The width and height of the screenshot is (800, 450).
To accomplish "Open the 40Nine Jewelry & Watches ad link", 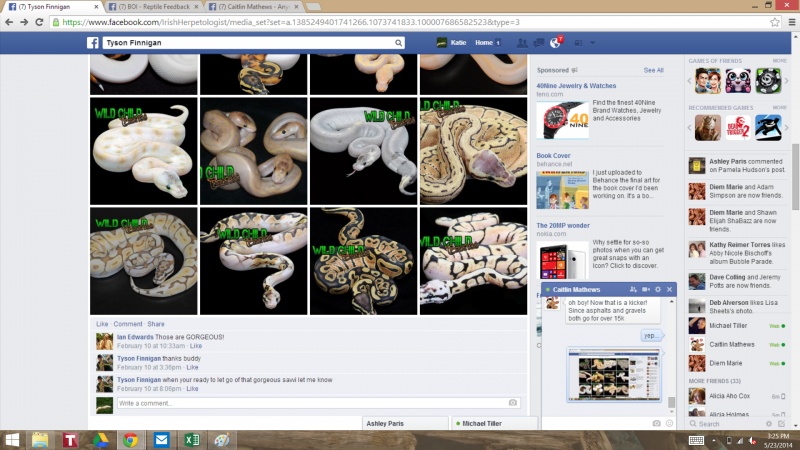I will tap(576, 86).
